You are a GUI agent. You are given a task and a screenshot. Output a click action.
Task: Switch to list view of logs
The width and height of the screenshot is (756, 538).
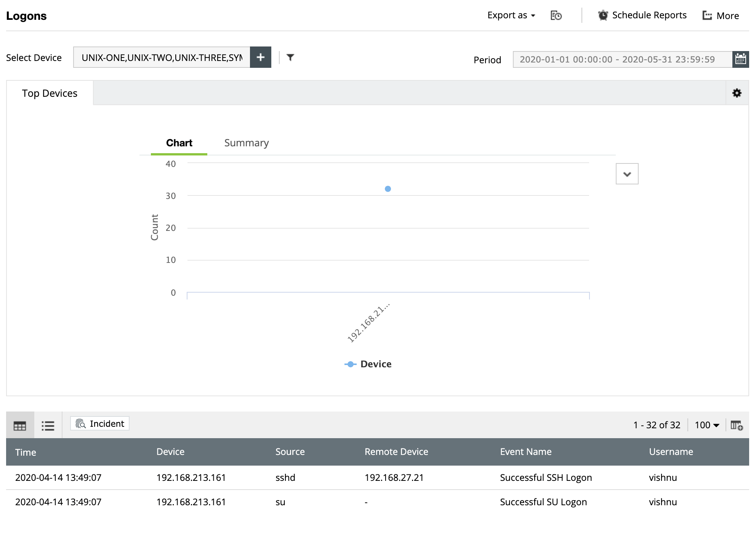click(x=48, y=425)
